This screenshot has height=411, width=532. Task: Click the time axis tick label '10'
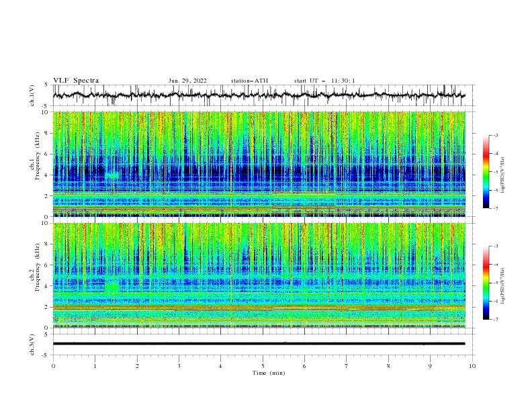pyautogui.click(x=472, y=366)
